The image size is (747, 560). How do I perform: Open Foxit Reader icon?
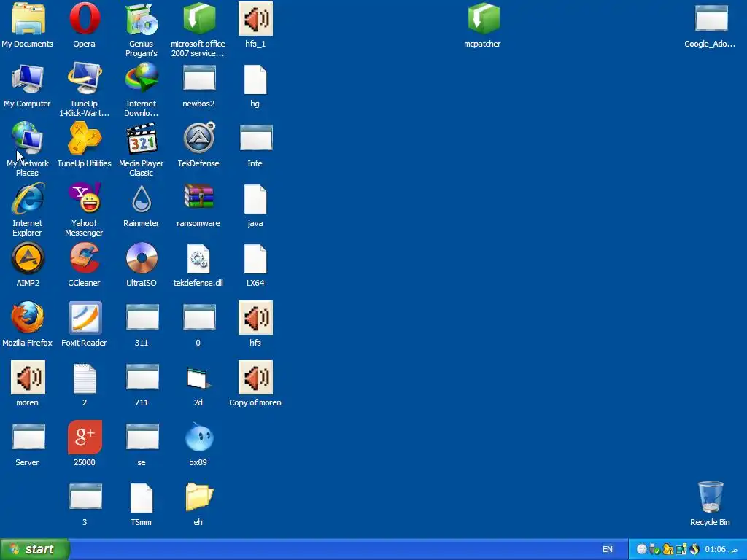(85, 318)
